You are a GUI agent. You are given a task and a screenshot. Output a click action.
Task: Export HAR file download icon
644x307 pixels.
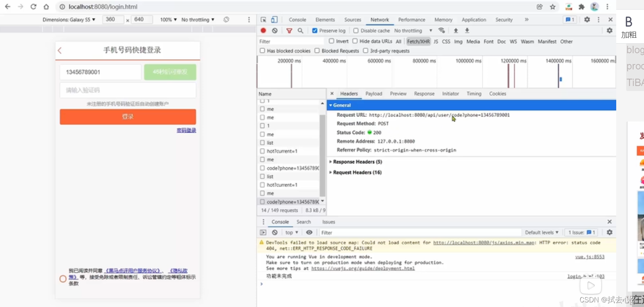[x=467, y=30]
